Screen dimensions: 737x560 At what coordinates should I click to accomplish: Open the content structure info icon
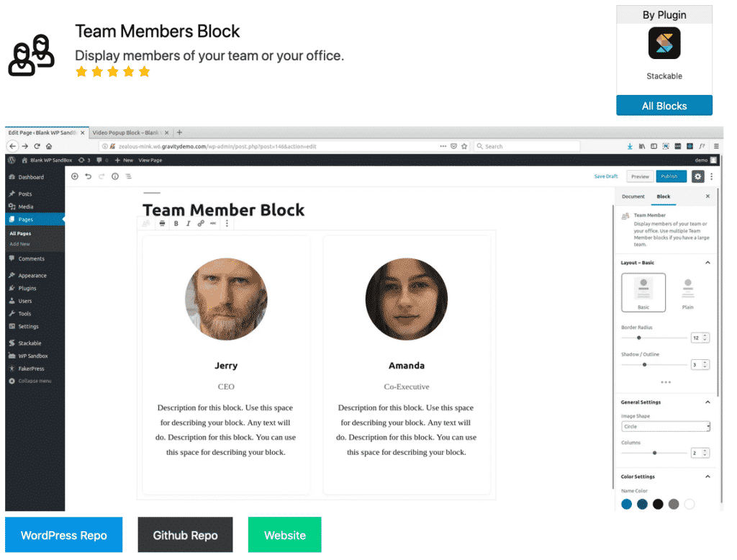(114, 176)
